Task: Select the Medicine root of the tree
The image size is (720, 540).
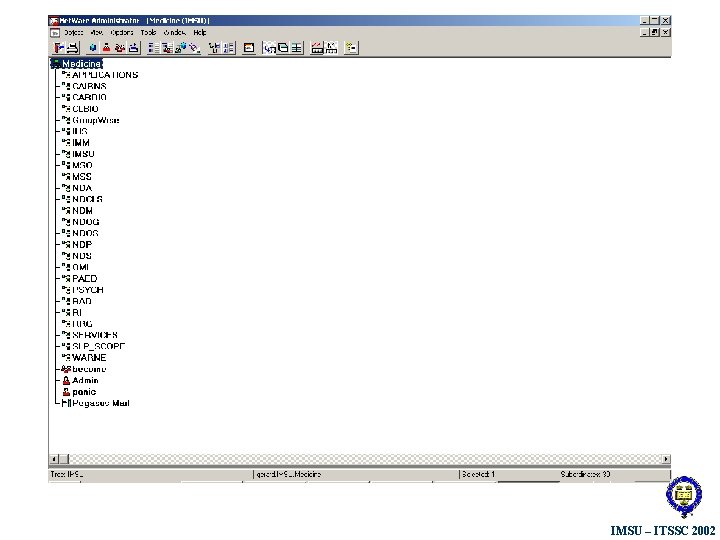Action: [x=82, y=64]
